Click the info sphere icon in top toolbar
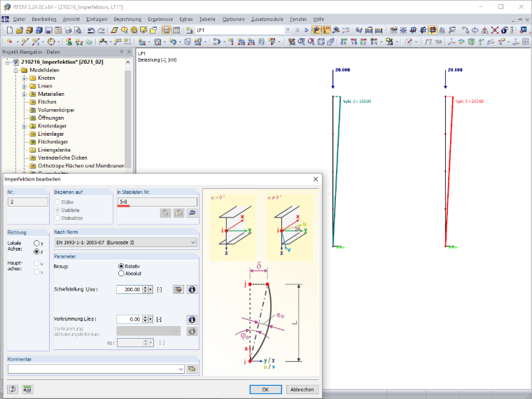 504,30
